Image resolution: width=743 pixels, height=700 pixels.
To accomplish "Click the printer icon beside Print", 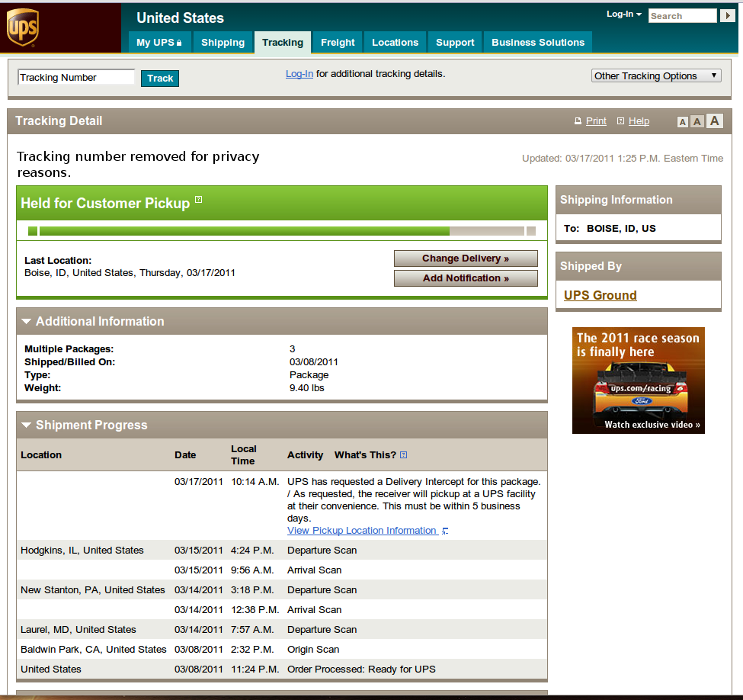I will coord(578,121).
